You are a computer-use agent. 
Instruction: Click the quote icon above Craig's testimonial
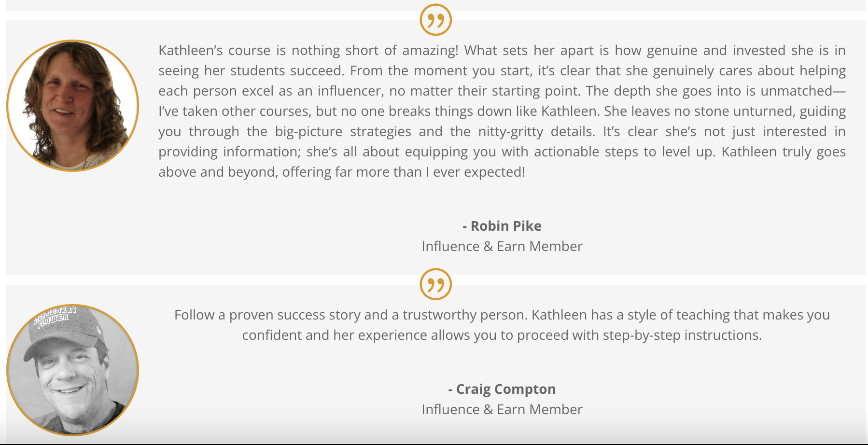pyautogui.click(x=435, y=284)
